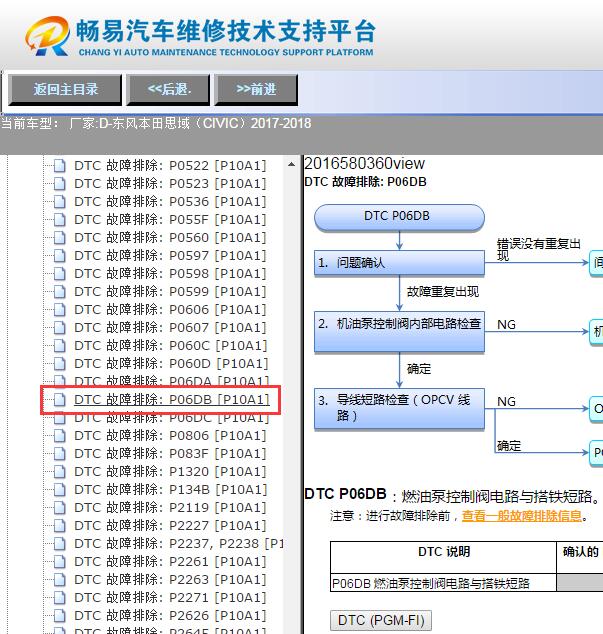The height and width of the screenshot is (634, 603).
Task: Open DTC 故障排除: P0522 entry
Action: click(x=170, y=166)
